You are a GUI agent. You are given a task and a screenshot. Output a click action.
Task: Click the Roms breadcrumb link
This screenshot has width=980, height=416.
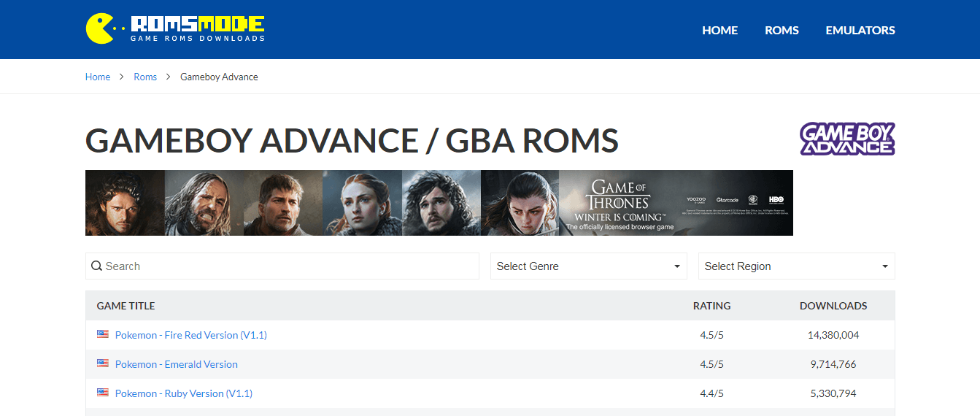point(145,77)
